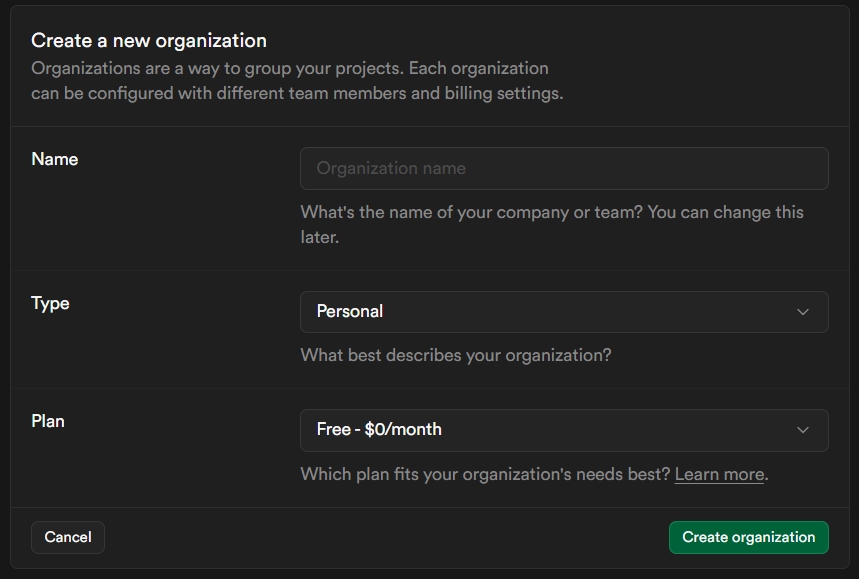This screenshot has width=859, height=579.
Task: Click the 'Create a new organization' heading
Action: tap(149, 41)
